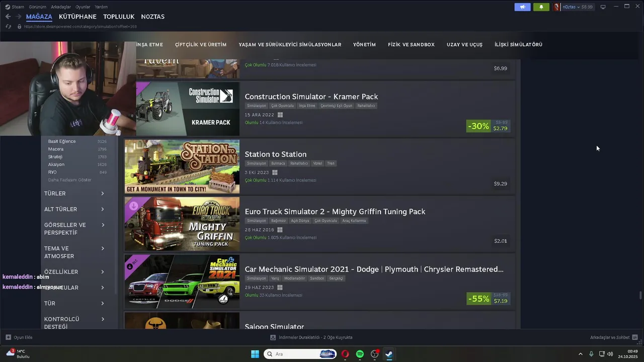Filter by Basit Eğlence tag
The image size is (644, 362).
[x=62, y=141]
